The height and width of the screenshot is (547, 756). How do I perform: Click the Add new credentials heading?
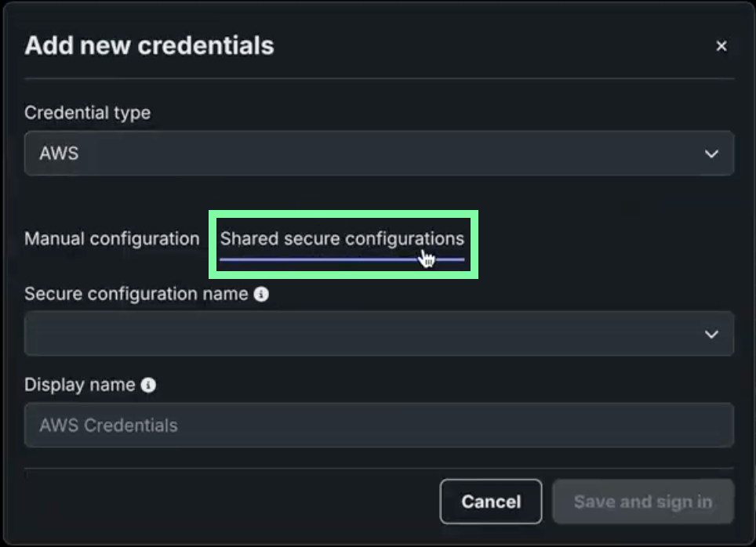point(149,45)
